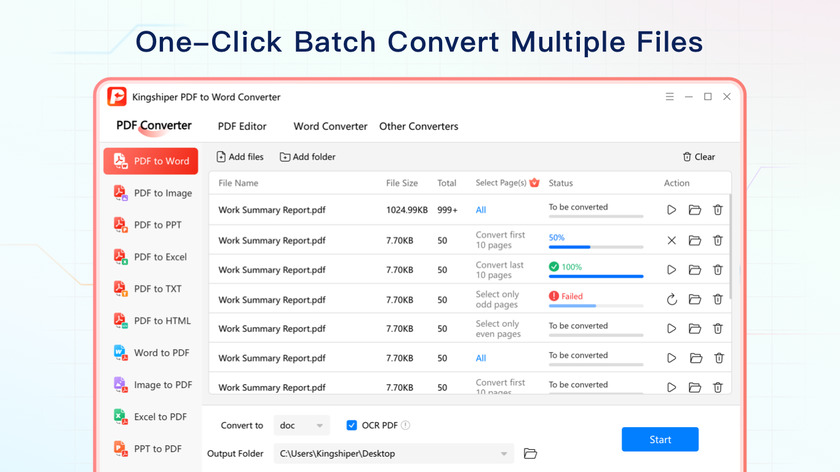Click the 50% progress bar
The image size is (840, 472).
pos(596,247)
